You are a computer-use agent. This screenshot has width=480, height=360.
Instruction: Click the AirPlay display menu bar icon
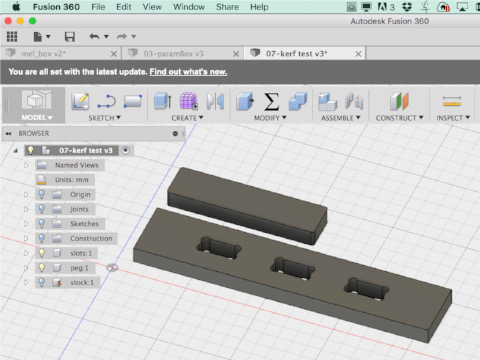point(462,7)
